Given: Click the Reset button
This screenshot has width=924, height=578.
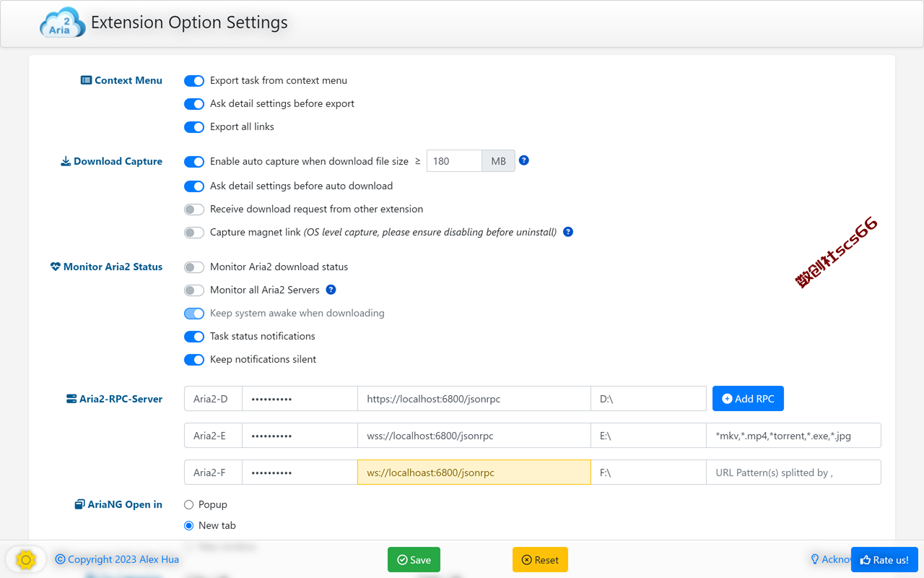Looking at the screenshot, I should 540,560.
